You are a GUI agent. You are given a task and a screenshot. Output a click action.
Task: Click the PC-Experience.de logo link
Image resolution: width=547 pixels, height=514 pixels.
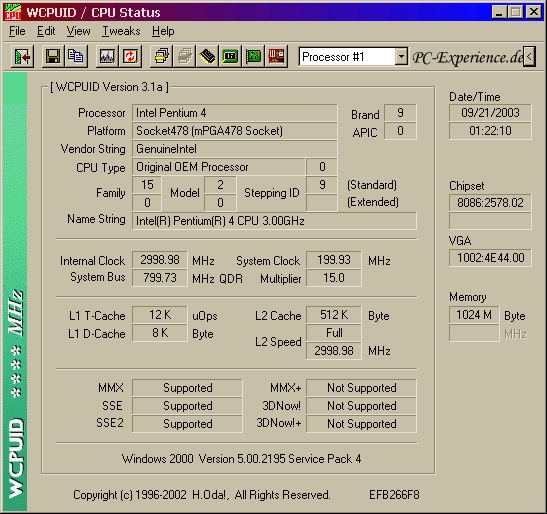tap(467, 57)
